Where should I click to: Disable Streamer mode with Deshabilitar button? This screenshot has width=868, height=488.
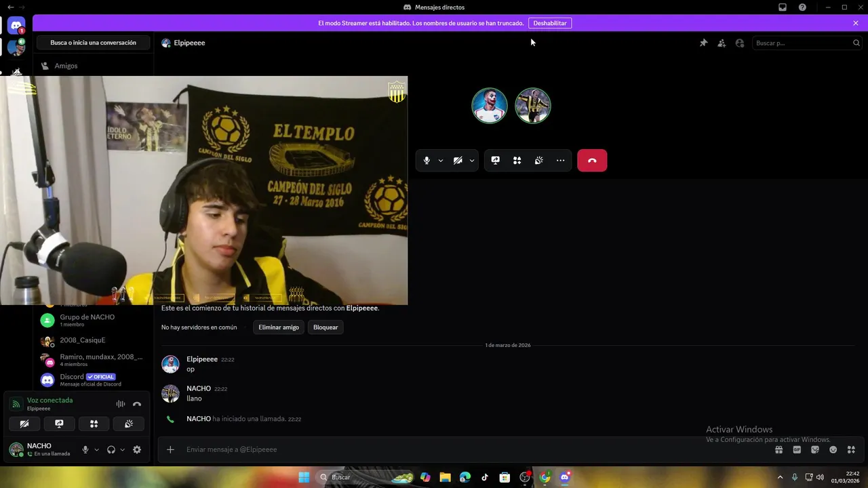(x=550, y=23)
